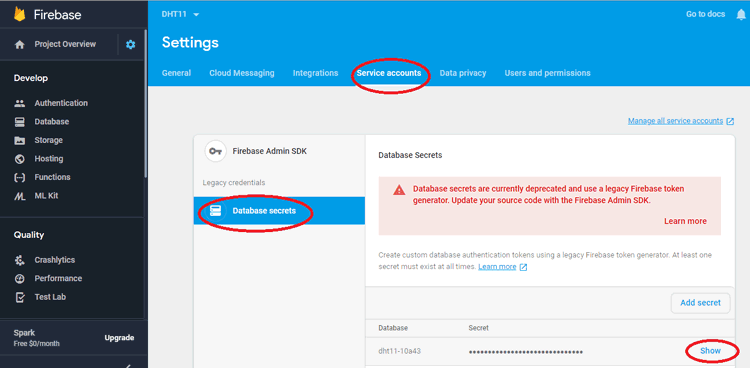Image resolution: width=750 pixels, height=368 pixels.
Task: Collapse the sidebar with bottom chevron
Action: [128, 366]
